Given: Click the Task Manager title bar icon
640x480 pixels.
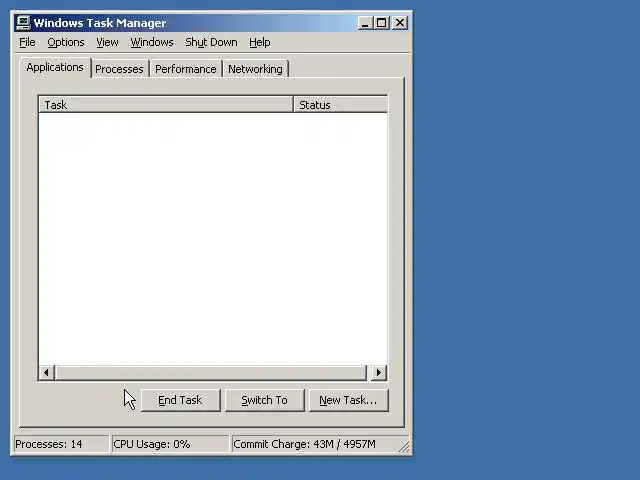Looking at the screenshot, I should (23, 23).
